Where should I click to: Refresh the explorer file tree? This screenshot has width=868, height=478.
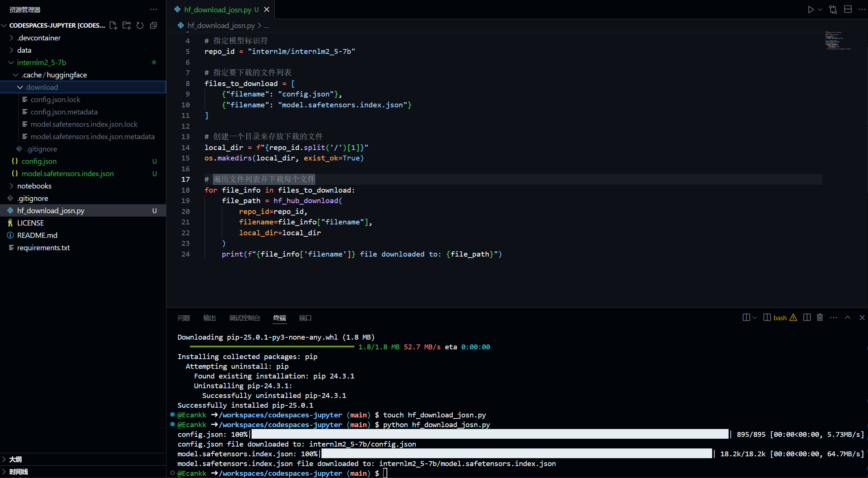coord(140,25)
